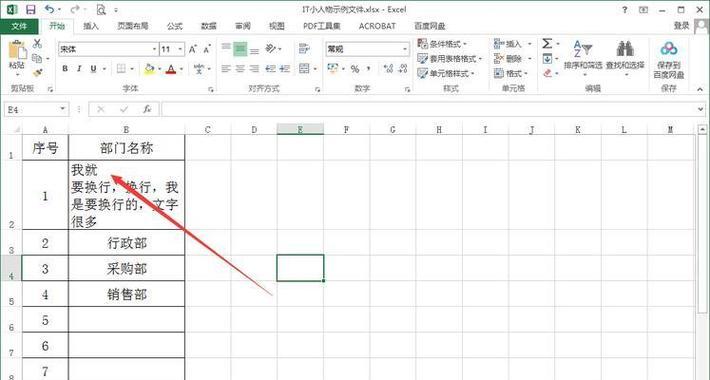Viewport: 710px width, 380px height.
Task: Click the text orientation icon
Action: 271,48
